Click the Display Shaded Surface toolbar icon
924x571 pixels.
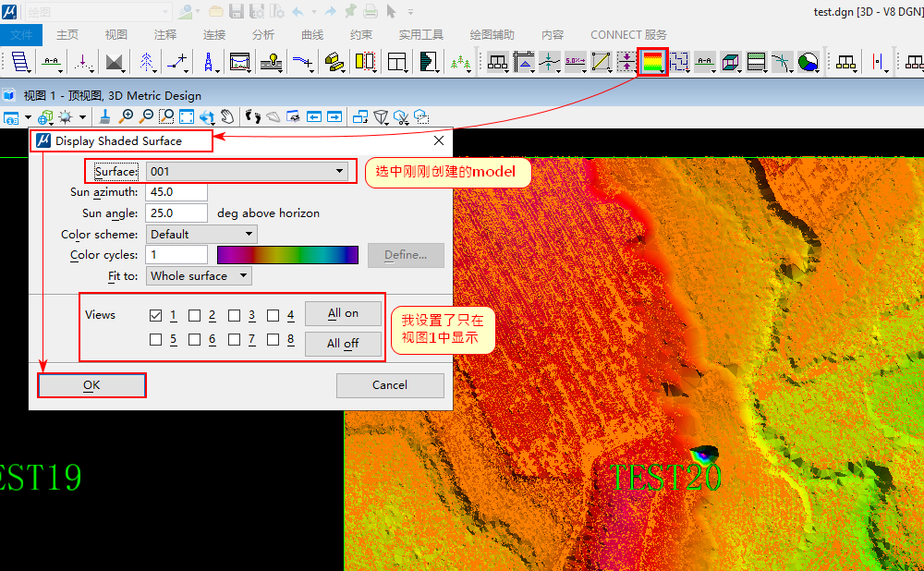652,62
